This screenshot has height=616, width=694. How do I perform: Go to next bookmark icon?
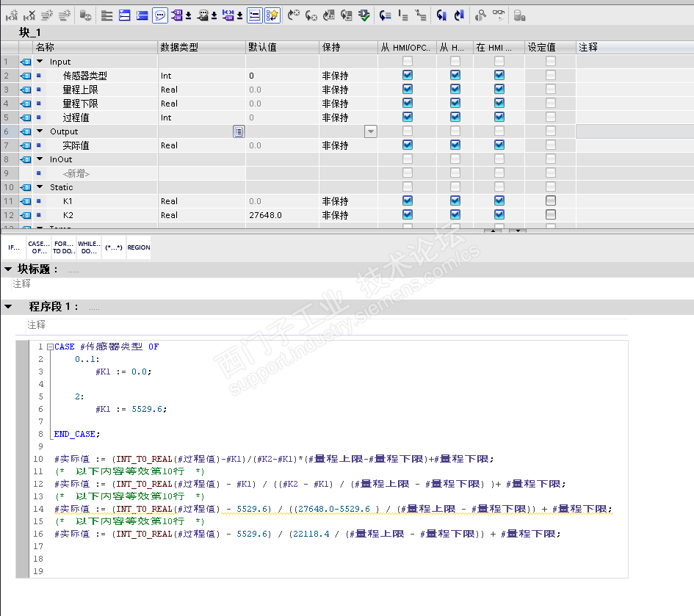[459, 16]
